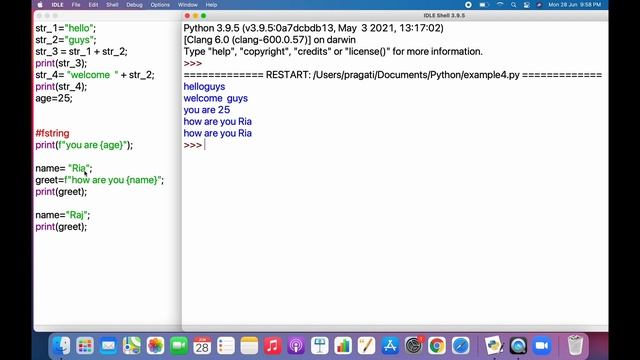This screenshot has height=360, width=640.
Task: Open Reminders from the dock
Action: tap(226, 346)
